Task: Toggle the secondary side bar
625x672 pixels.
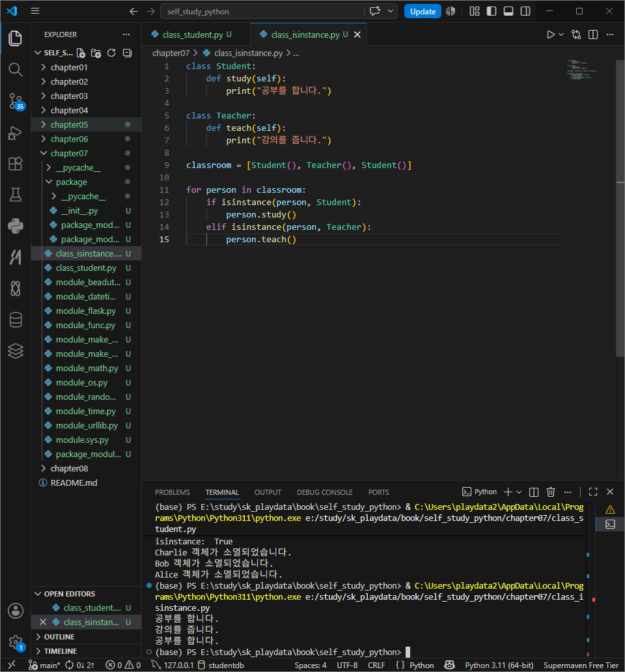Action: click(525, 11)
